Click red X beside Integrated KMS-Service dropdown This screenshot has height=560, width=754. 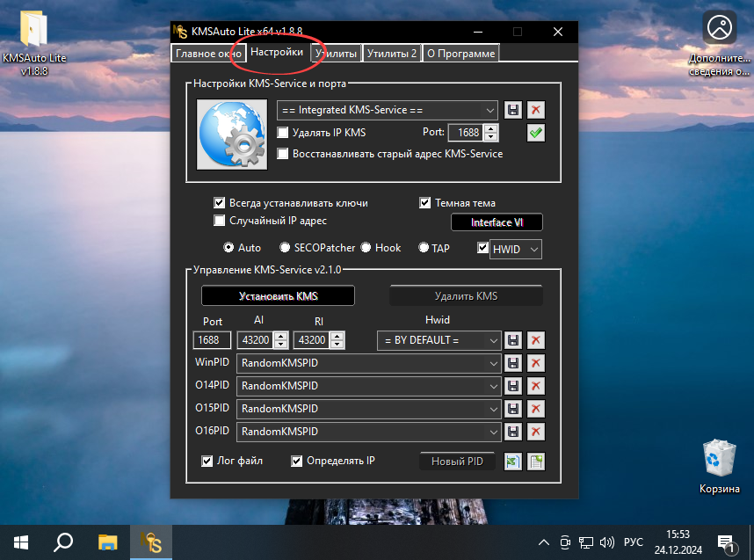click(x=536, y=110)
